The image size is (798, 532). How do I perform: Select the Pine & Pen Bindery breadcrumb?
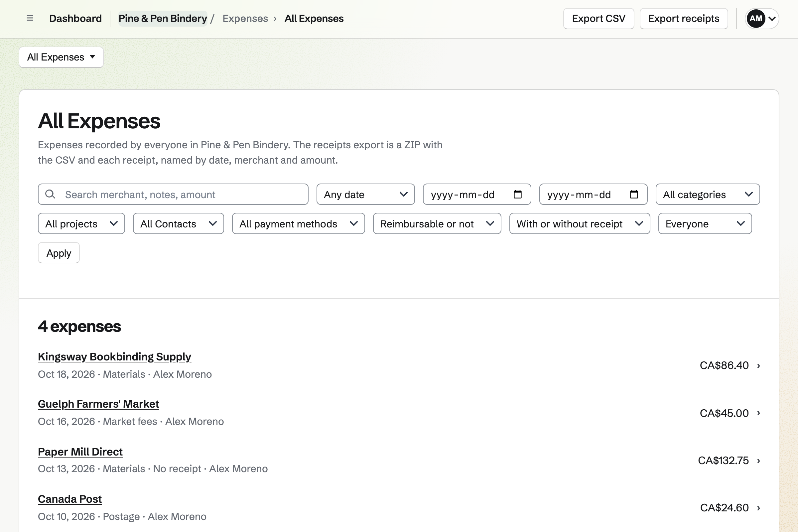coord(163,18)
